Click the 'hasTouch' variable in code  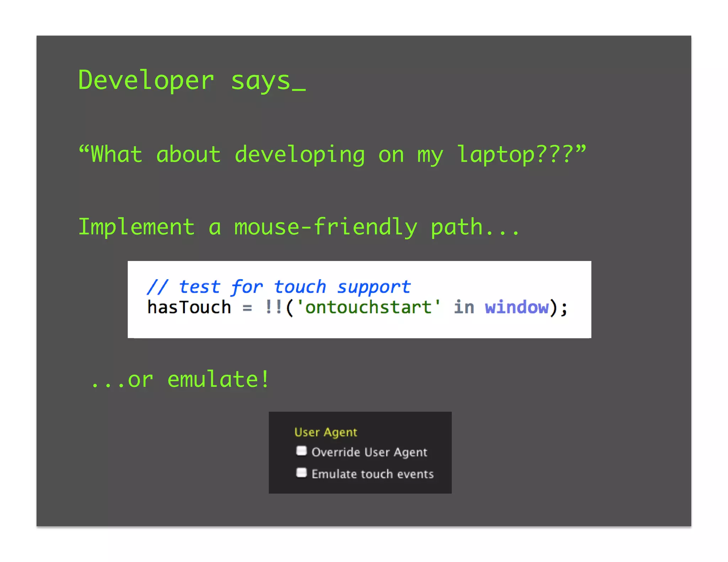[x=189, y=307]
